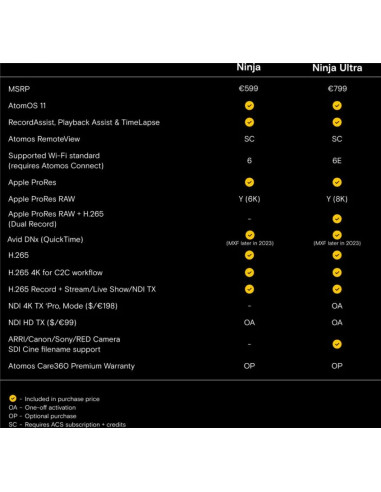Screen dimensions: 381x492
Task: Click H.265 4K for C2C workflow label
Action: pyautogui.click(x=55, y=273)
